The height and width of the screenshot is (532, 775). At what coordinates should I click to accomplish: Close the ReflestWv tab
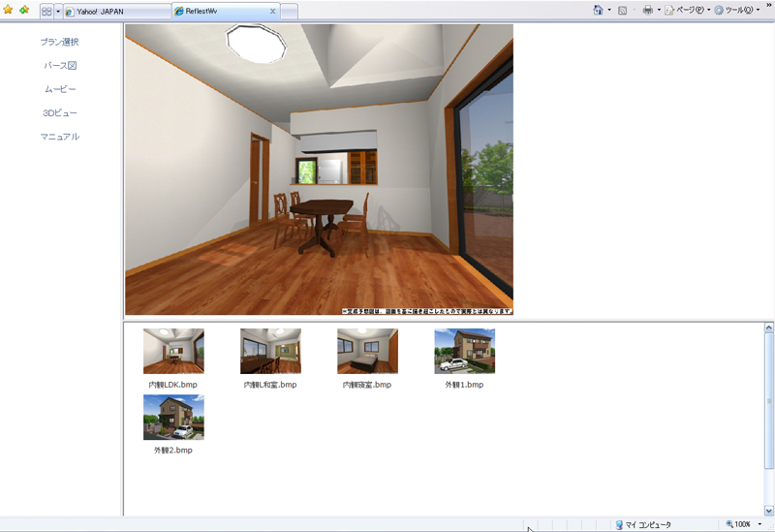(x=272, y=12)
